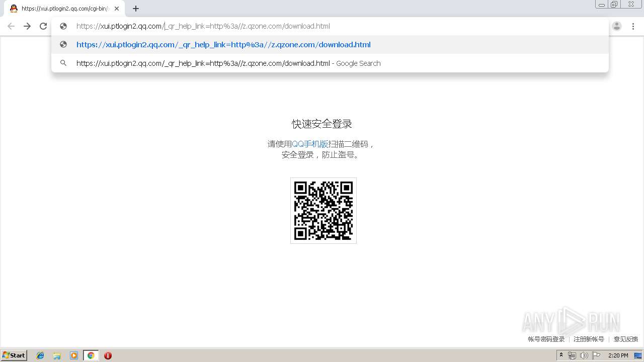Choose the blue URL autocomplete suggestion
Viewport: 644px width, 362px height.
[330, 45]
